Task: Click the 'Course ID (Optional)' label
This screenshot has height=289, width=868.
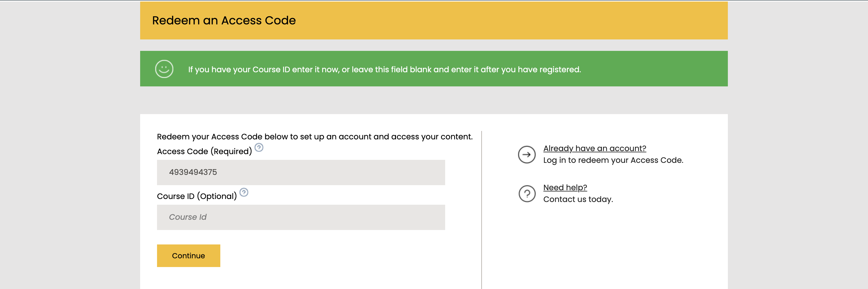Action: click(197, 196)
